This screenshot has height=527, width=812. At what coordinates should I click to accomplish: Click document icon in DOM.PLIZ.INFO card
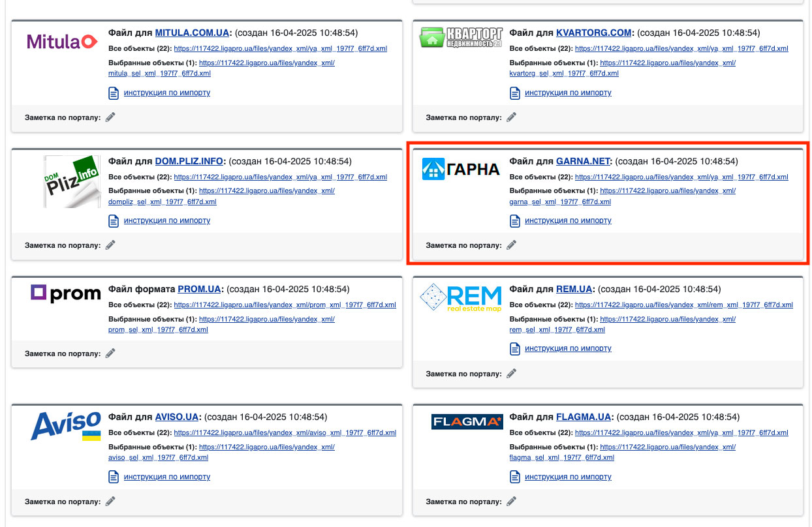[x=114, y=221]
